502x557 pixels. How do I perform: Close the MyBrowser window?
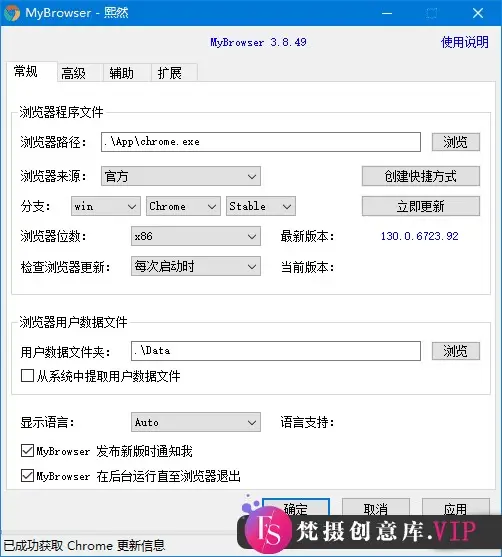(x=478, y=13)
